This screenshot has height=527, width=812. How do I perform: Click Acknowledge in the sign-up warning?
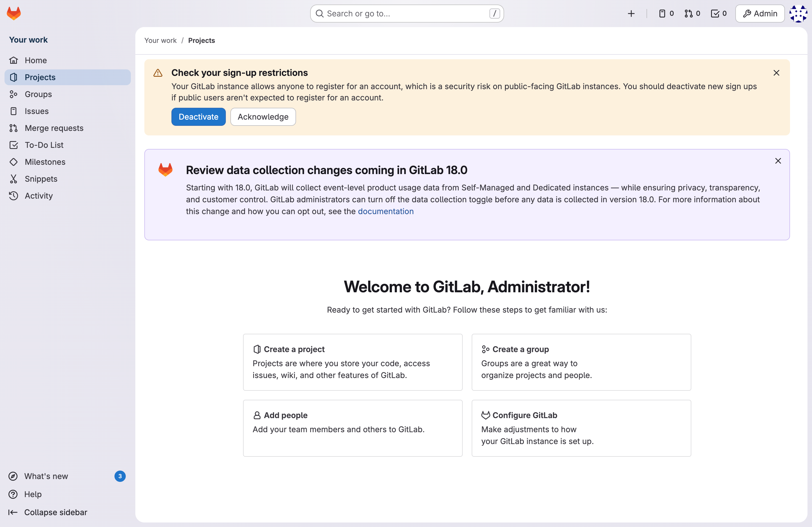point(263,117)
